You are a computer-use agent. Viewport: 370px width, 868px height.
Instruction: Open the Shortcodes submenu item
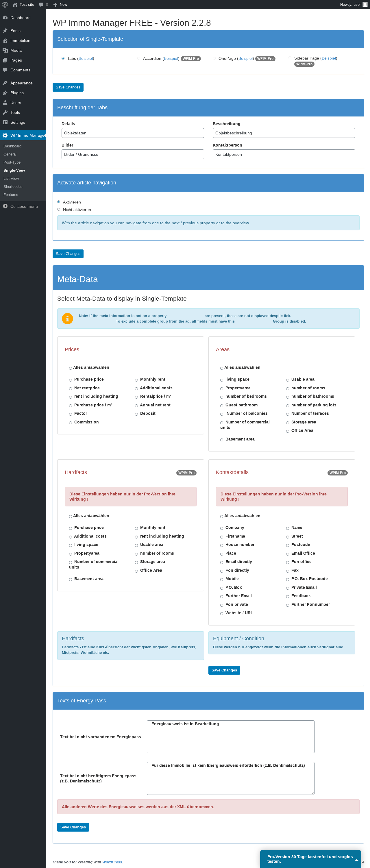pyautogui.click(x=13, y=187)
